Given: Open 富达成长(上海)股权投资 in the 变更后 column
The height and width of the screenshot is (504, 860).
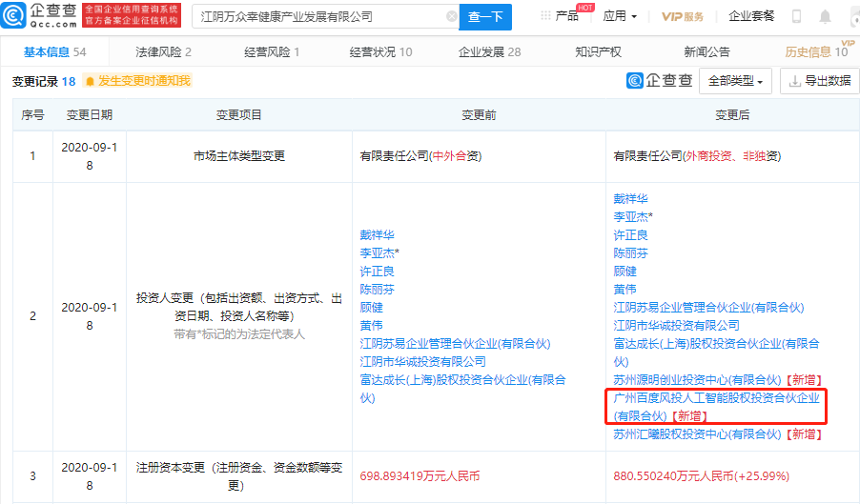Looking at the screenshot, I should point(716,353).
